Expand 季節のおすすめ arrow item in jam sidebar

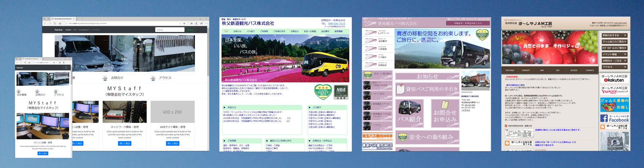(614, 35)
